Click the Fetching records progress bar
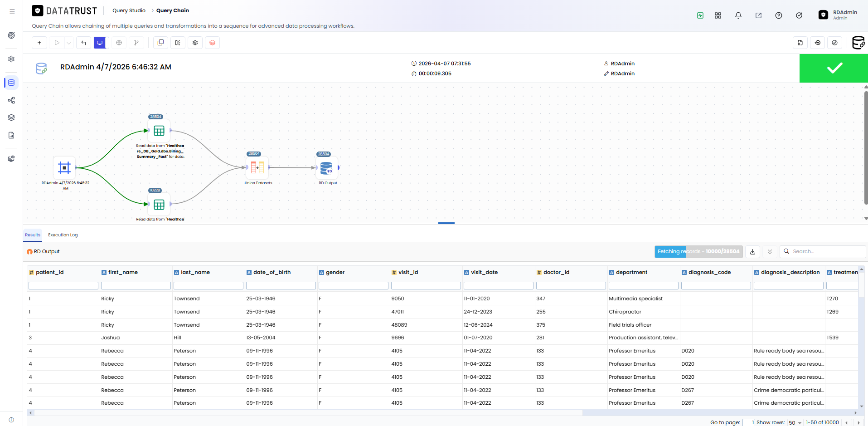Screen dimensions: 868x426 coord(698,251)
